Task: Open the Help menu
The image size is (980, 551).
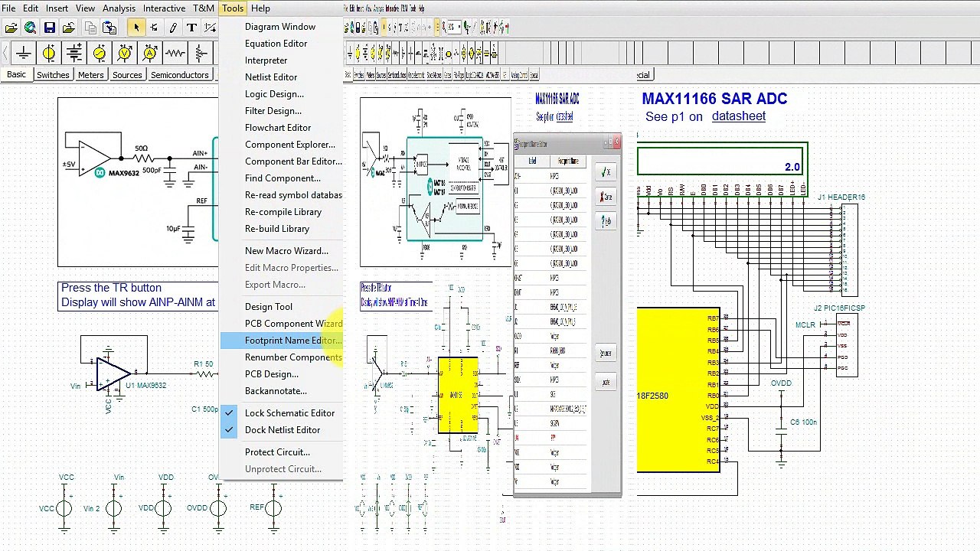Action: click(x=260, y=8)
